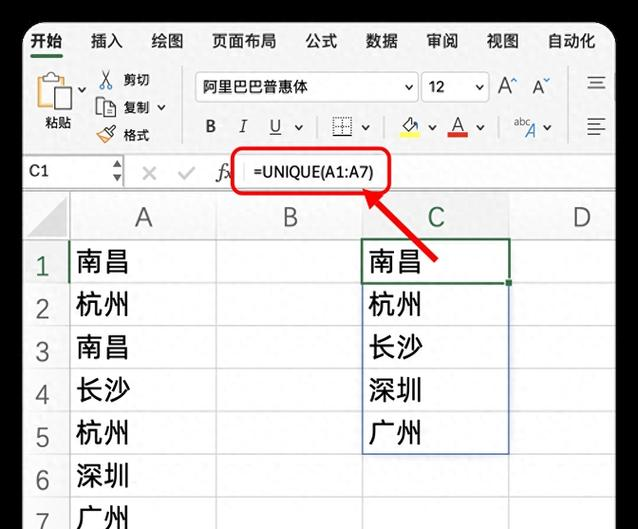Viewport: 638px width, 529px height.
Task: Click the Paste clipboard icon
Action: pyautogui.click(x=55, y=91)
